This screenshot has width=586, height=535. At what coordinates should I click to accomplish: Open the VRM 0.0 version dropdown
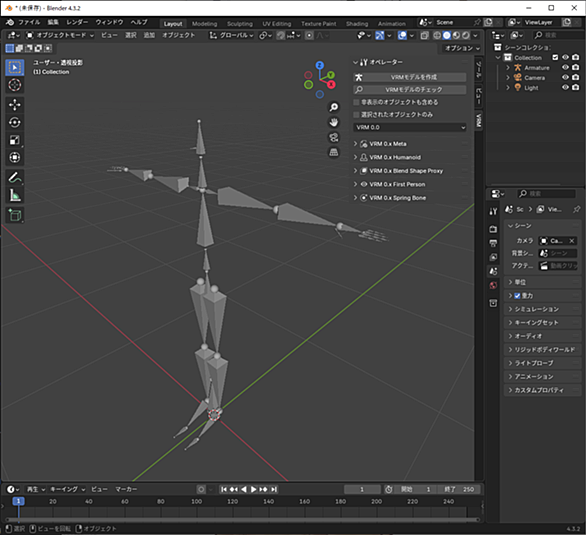coord(410,127)
